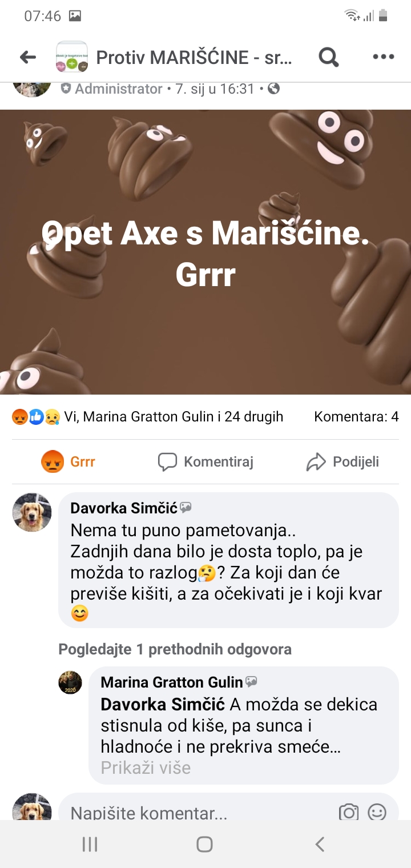Screen dimensions: 411x868
Task: Tap the Android home navigation button
Action: (204, 844)
